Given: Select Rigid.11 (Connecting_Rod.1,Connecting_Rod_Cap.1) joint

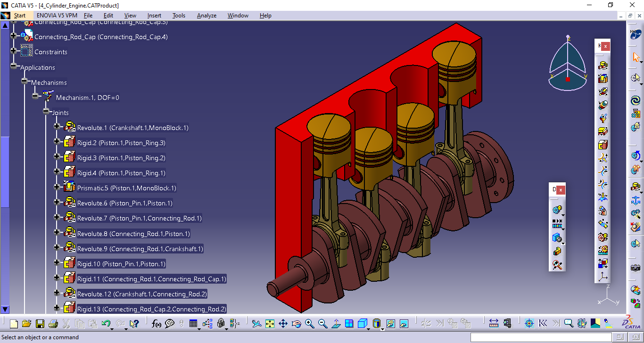Looking at the screenshot, I should point(152,279).
